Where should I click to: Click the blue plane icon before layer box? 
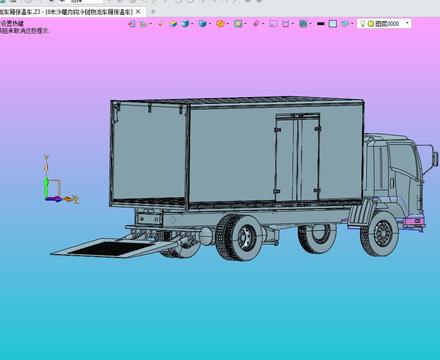point(345,24)
